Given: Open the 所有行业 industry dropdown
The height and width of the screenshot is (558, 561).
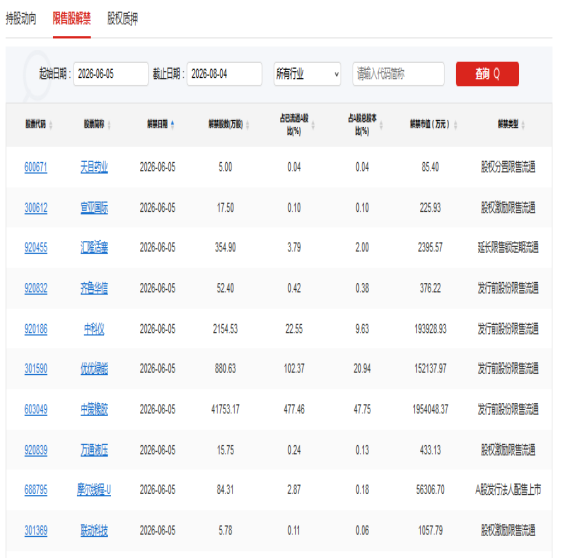Looking at the screenshot, I should coord(307,74).
